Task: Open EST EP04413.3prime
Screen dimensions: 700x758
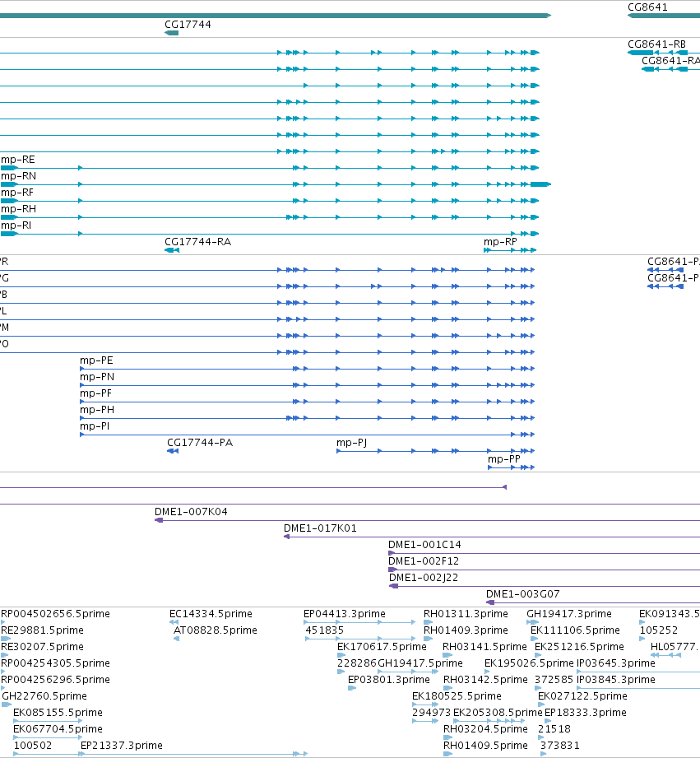Action: point(345,614)
